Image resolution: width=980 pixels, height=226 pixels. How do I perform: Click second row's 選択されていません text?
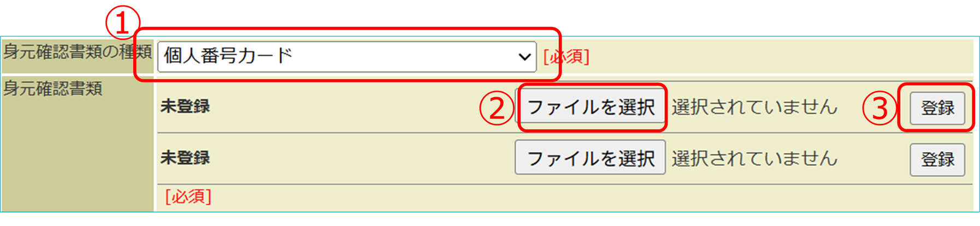point(754,159)
